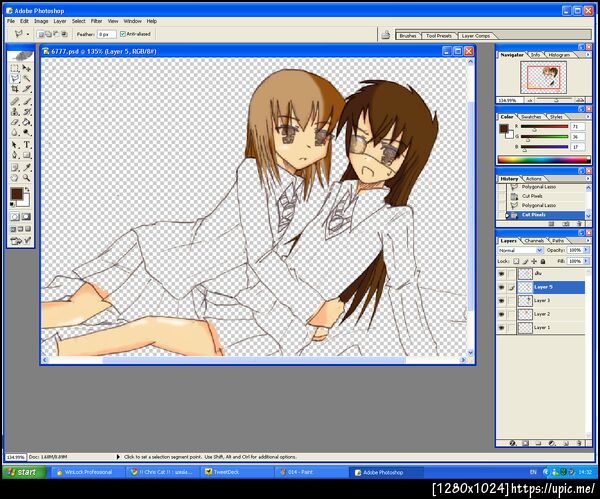Select the History Brush tool

(x=26, y=112)
